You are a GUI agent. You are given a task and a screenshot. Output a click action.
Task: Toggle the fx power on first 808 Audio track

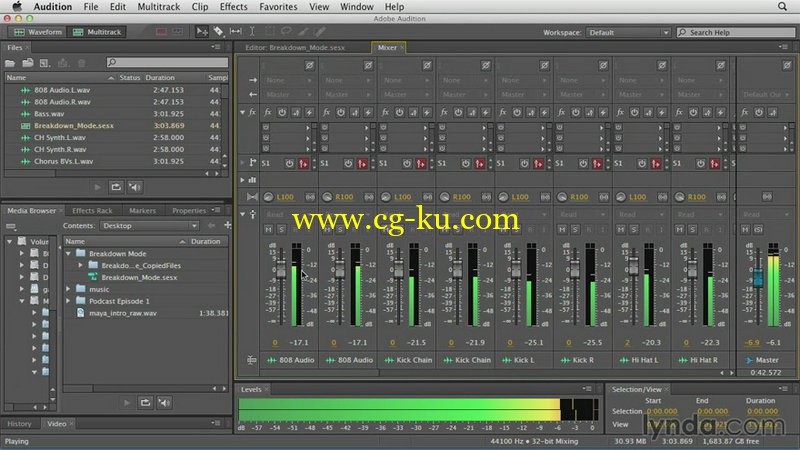282,112
